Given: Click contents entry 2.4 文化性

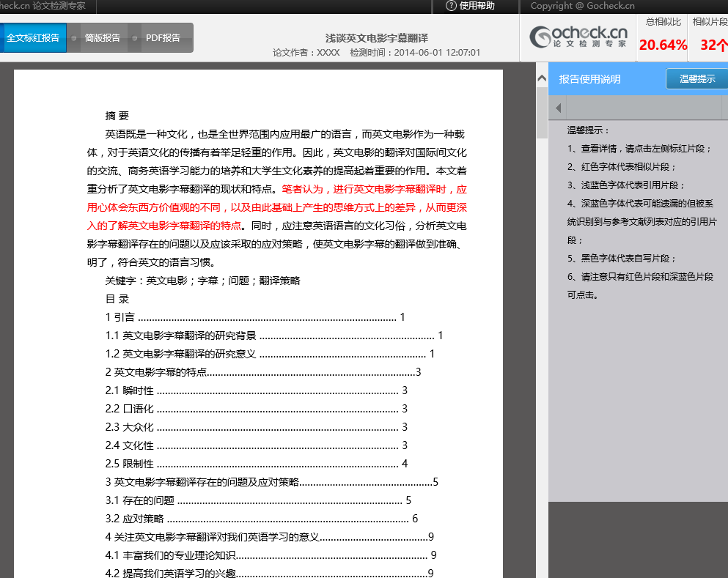Looking at the screenshot, I should tap(257, 445).
